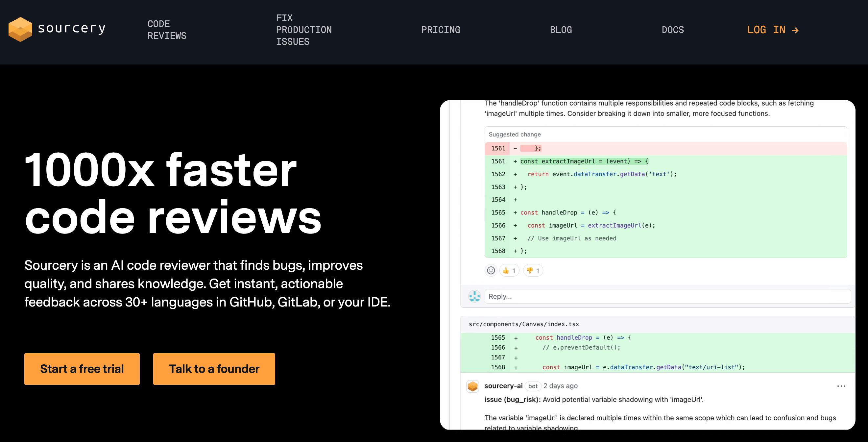Open the Blog nav link
868x442 pixels.
coord(561,30)
